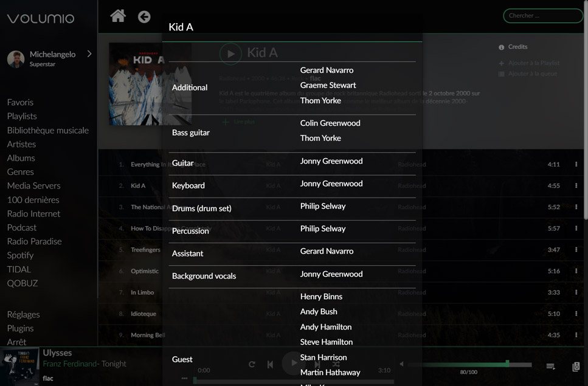
Task: Play the Kid A album
Action: [230, 53]
